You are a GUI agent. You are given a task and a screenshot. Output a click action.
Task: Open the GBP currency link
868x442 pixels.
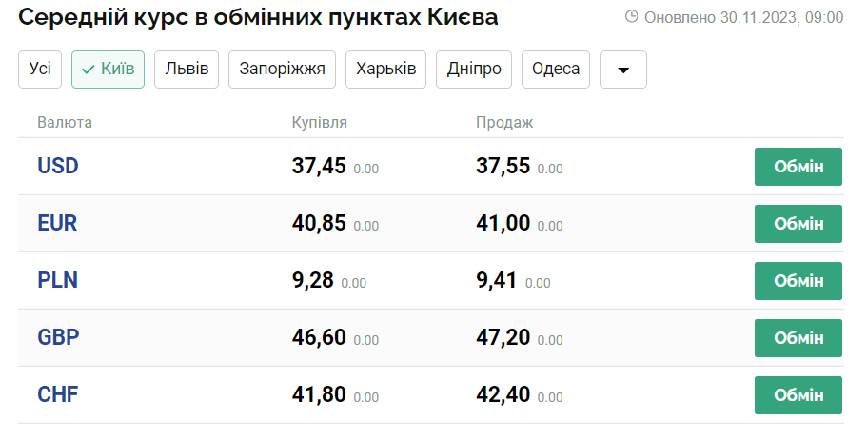click(58, 337)
